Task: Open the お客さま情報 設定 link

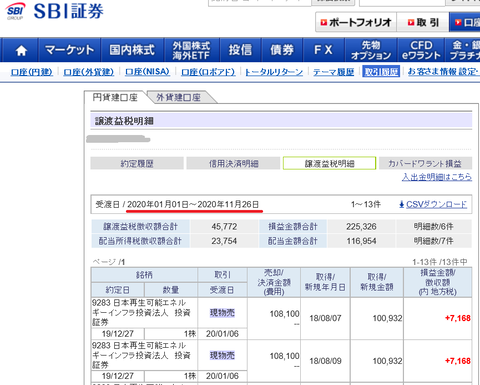Action: 444,72
